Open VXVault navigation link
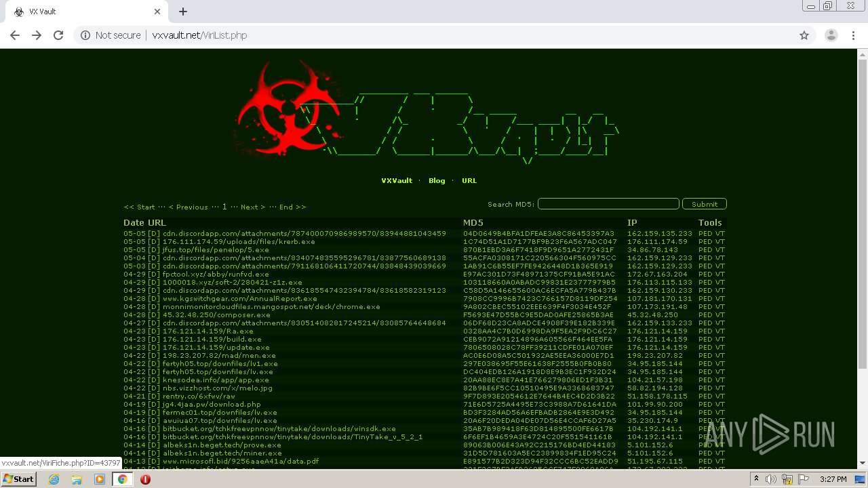Viewport: 868px width, 488px height. [397, 181]
